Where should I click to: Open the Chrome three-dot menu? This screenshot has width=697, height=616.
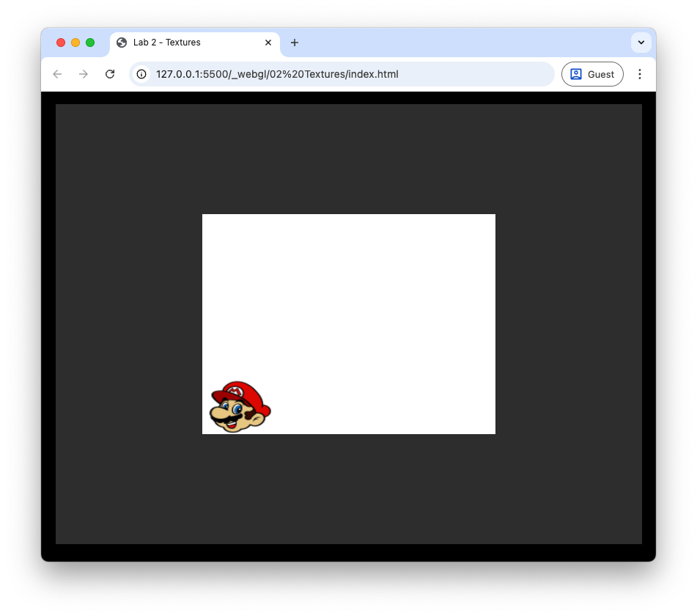(x=640, y=74)
